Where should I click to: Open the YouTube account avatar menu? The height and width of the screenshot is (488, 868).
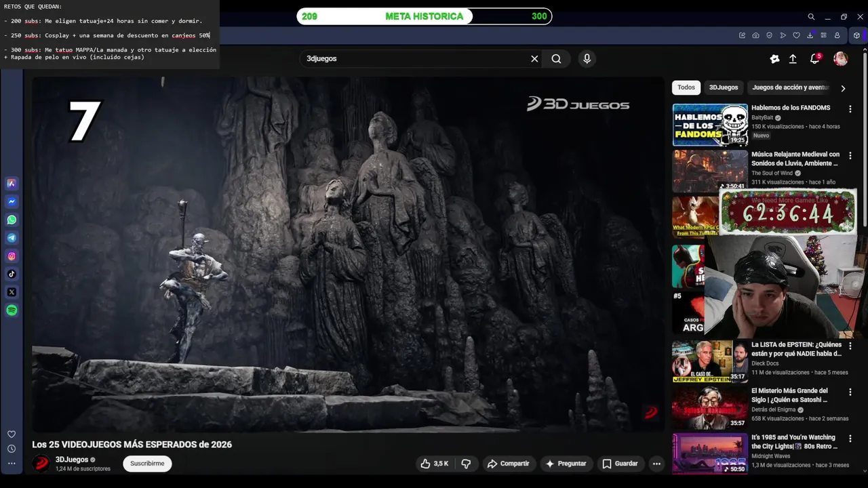(840, 59)
